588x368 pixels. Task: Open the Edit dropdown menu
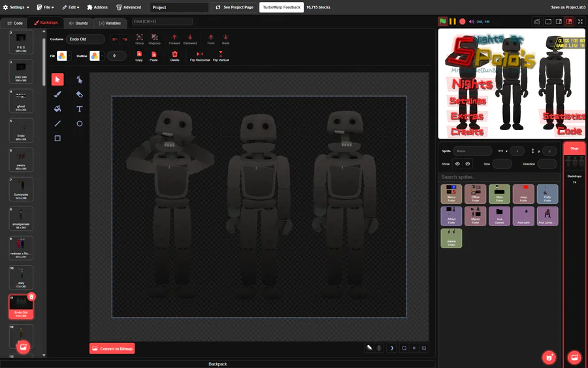(x=71, y=7)
